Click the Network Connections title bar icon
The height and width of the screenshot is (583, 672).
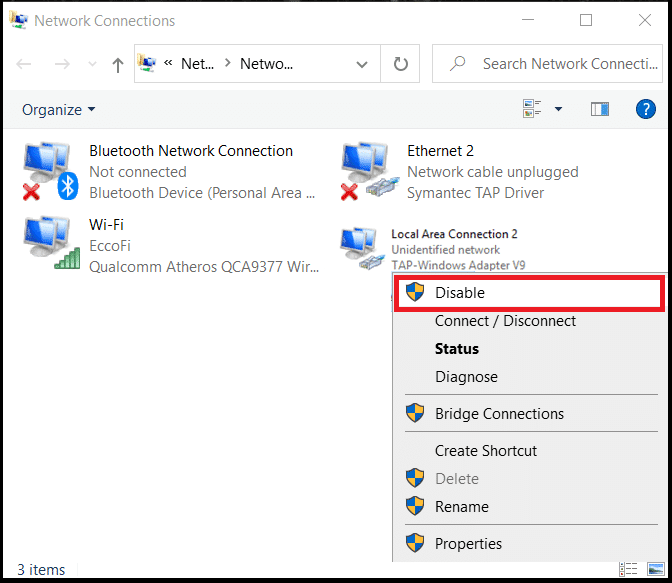click(18, 20)
